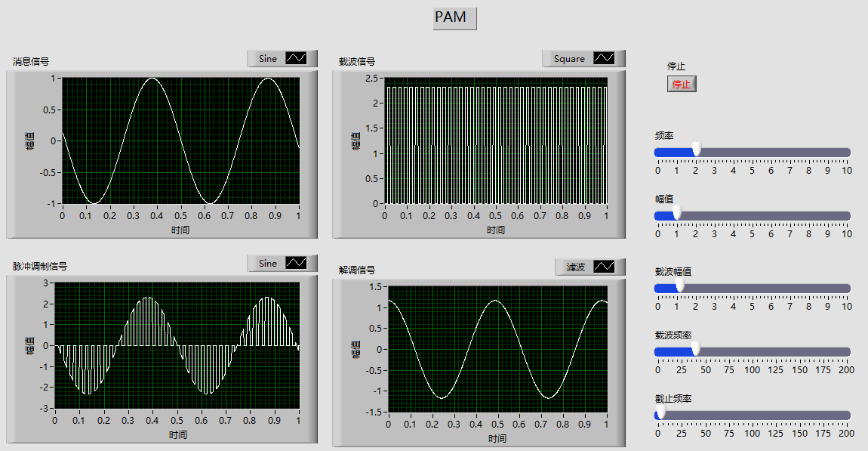The height and width of the screenshot is (451, 868).
Task: Click the PAM title box
Action: (x=454, y=17)
